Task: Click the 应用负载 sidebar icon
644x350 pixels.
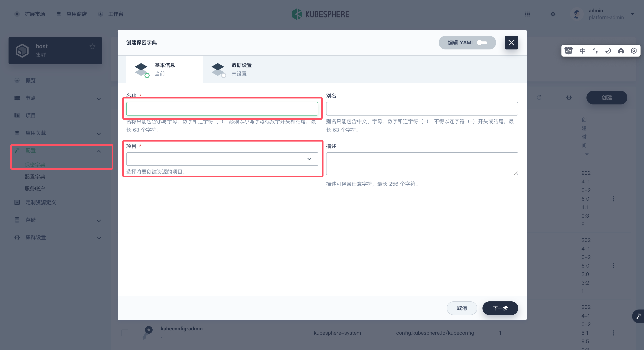Action: coord(17,133)
